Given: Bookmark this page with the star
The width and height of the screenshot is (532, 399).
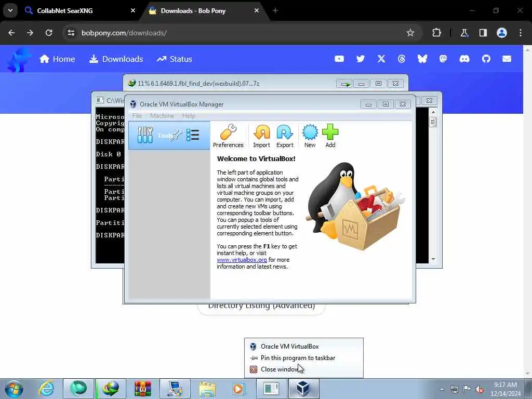Looking at the screenshot, I should tap(410, 33).
